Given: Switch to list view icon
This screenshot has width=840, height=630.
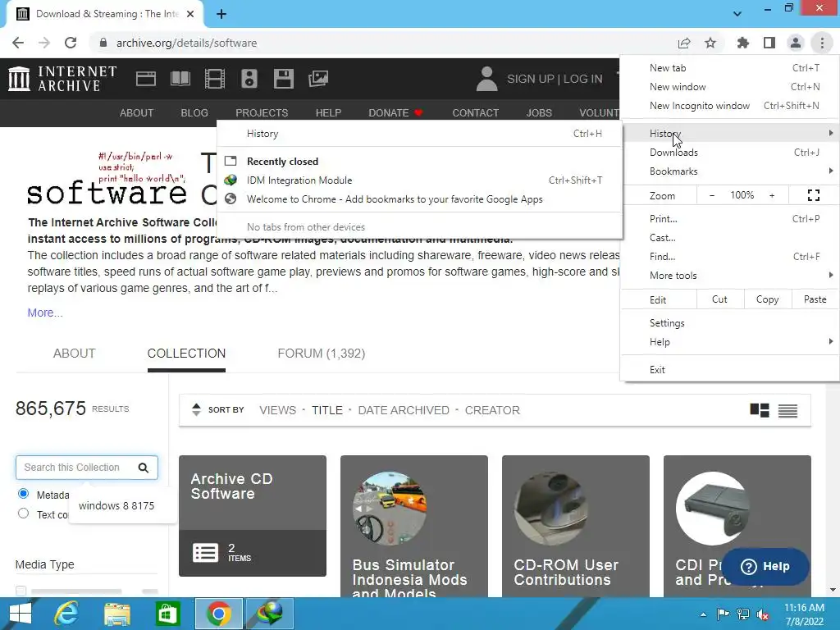Looking at the screenshot, I should click(x=787, y=410).
